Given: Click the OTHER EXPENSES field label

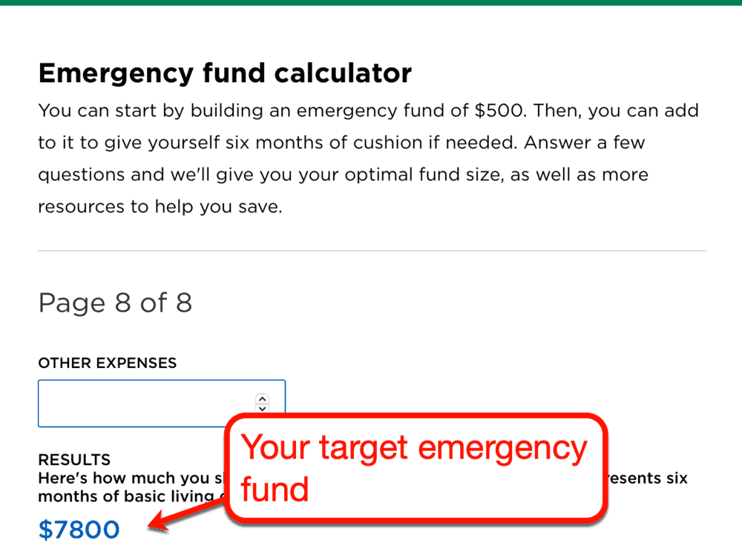Looking at the screenshot, I should [107, 363].
